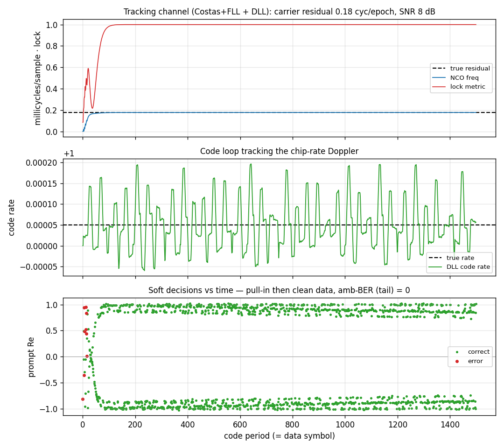This screenshot has width=504, height=448.
Task: Click y-axis tick '0.8' on top plot
Action: pyautogui.click(x=53, y=46)
